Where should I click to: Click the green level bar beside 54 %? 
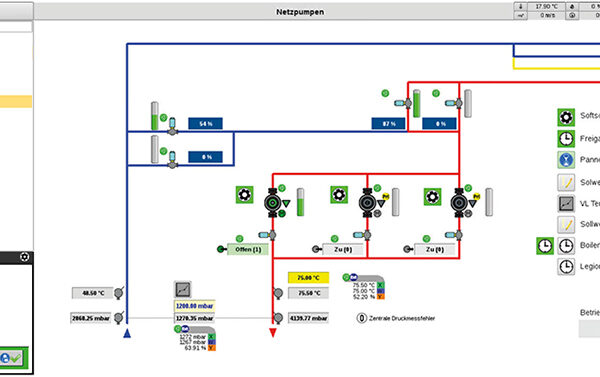pyautogui.click(x=155, y=116)
